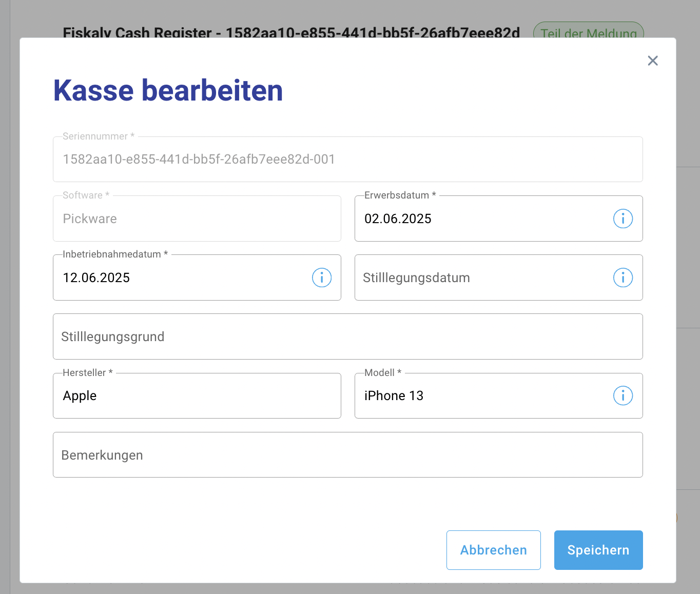Click the dimmed backdrop left of the dialog
This screenshot has height=594, width=700.
9,308
